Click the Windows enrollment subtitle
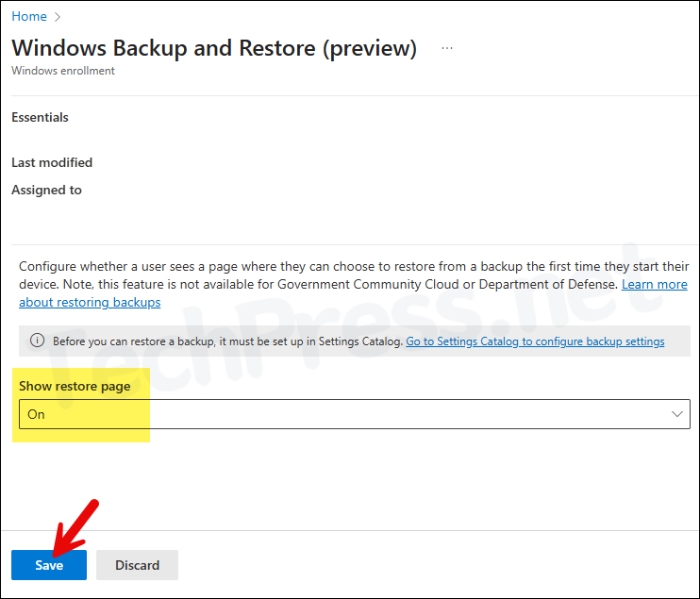700x599 pixels. pos(63,71)
